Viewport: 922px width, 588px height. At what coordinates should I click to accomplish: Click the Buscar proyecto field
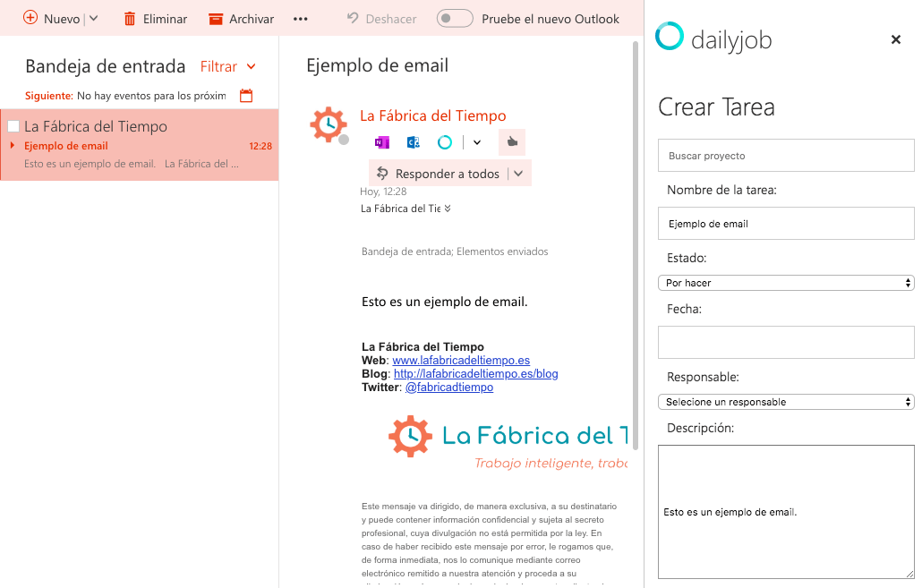click(786, 155)
